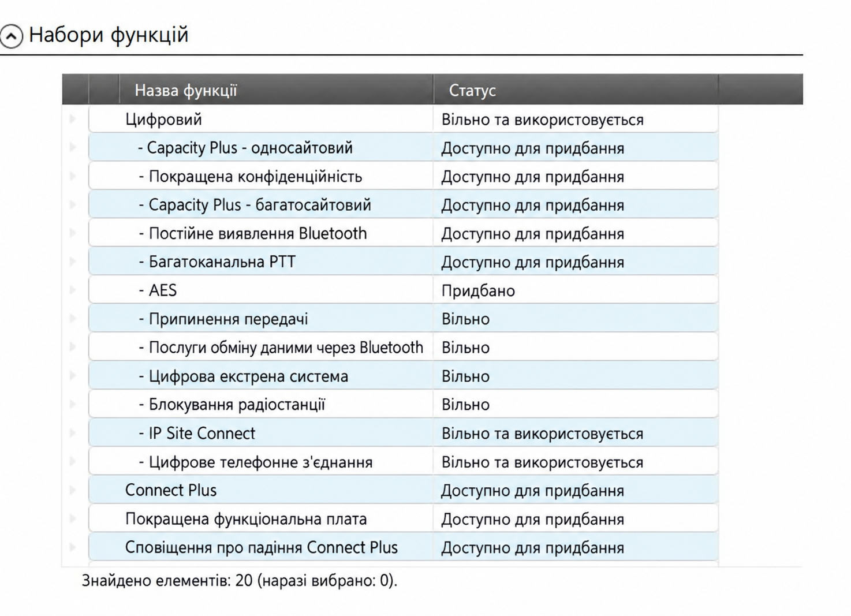The image size is (851, 616).
Task: Click status of Покращена функціональна плата
Action: (x=532, y=520)
